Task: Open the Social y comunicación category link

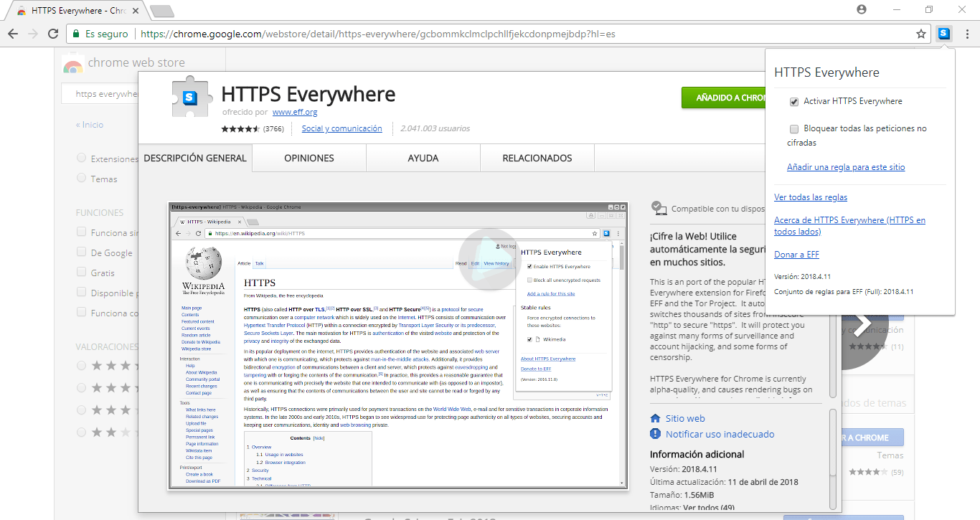Action: tap(342, 128)
